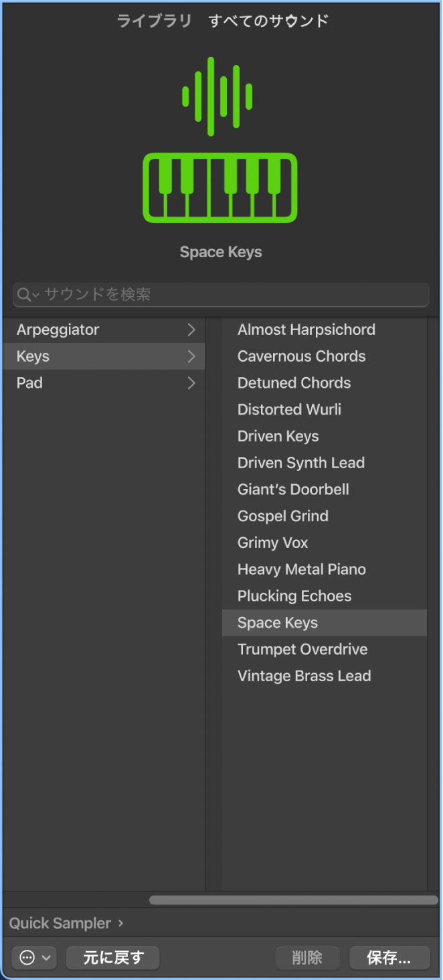Select the Heavy Metal Piano patch
Screen dimensions: 443x980
click(x=301, y=569)
